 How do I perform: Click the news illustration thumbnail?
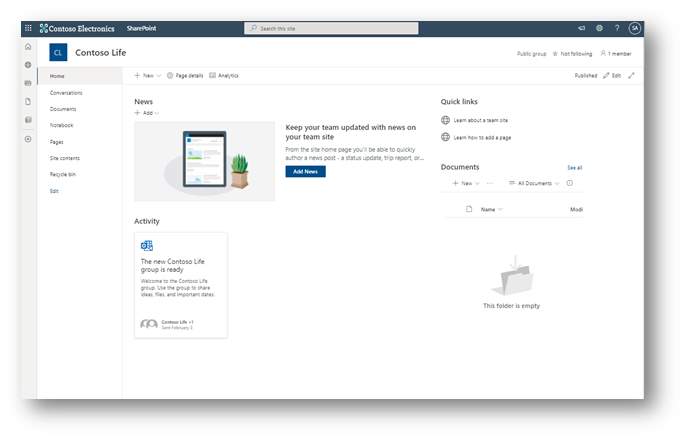[205, 161]
